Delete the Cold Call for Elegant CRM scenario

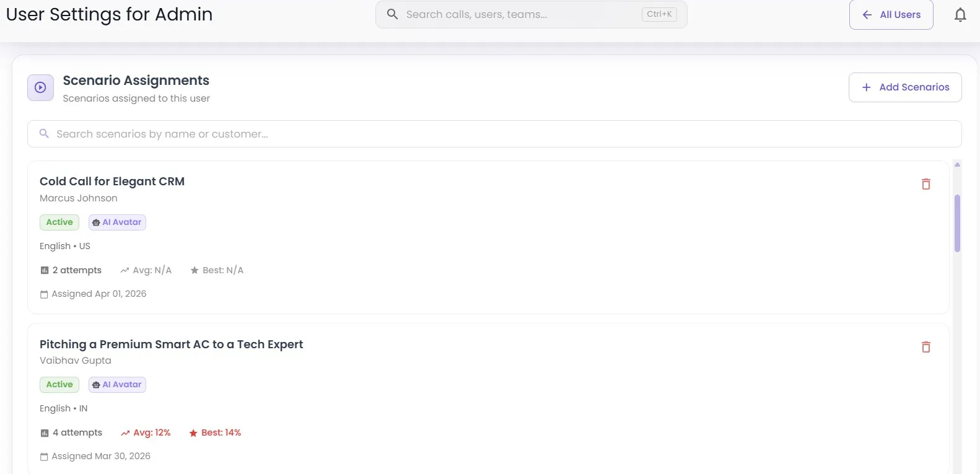click(x=925, y=184)
